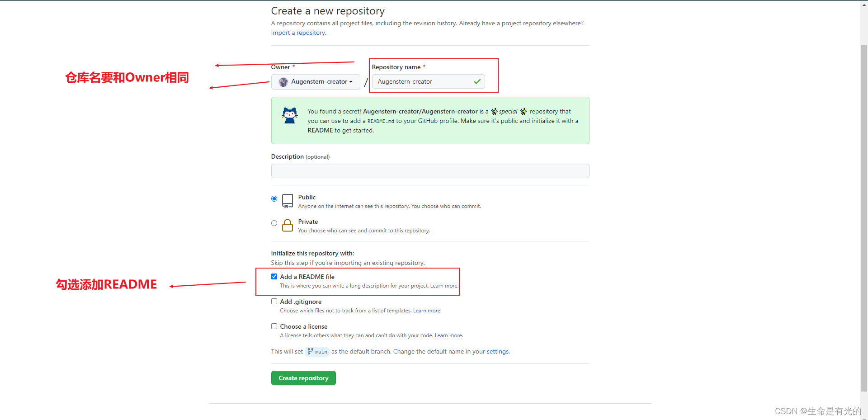The height and width of the screenshot is (420, 868).
Task: Click the Initialize this repository with text
Action: pyautogui.click(x=312, y=253)
